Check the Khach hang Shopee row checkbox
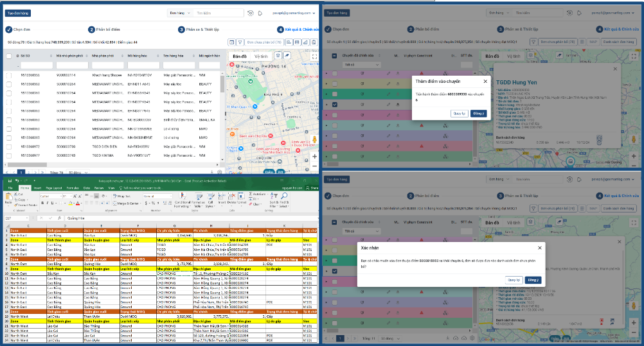This screenshot has height=346, width=644. pyautogui.click(x=9, y=74)
